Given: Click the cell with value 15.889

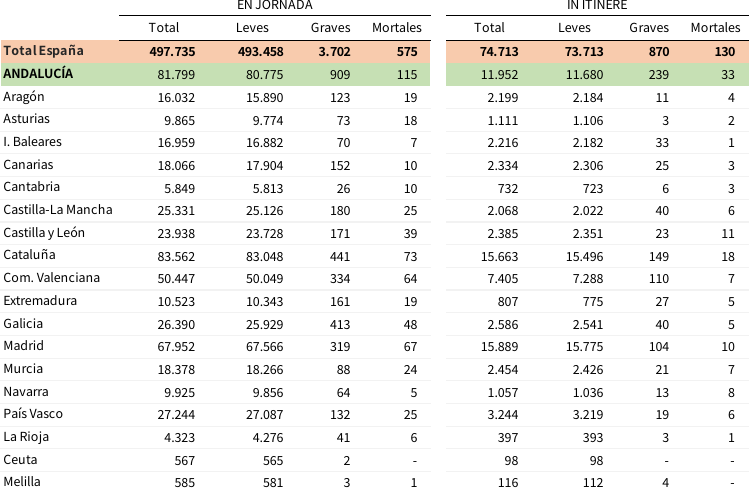Looking at the screenshot, I should point(489,346).
